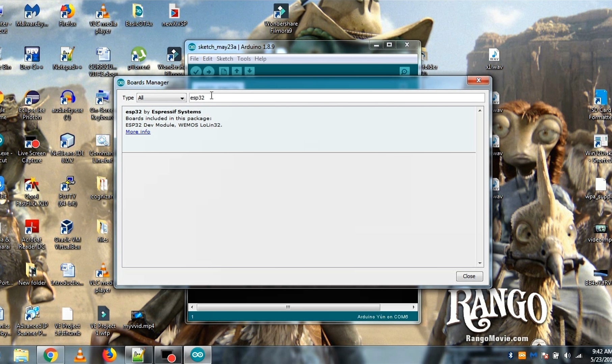Screen dimensions: 612x364
Task: Select the NetBeans IDE 8.0.2 desktop icon
Action: coord(67,149)
